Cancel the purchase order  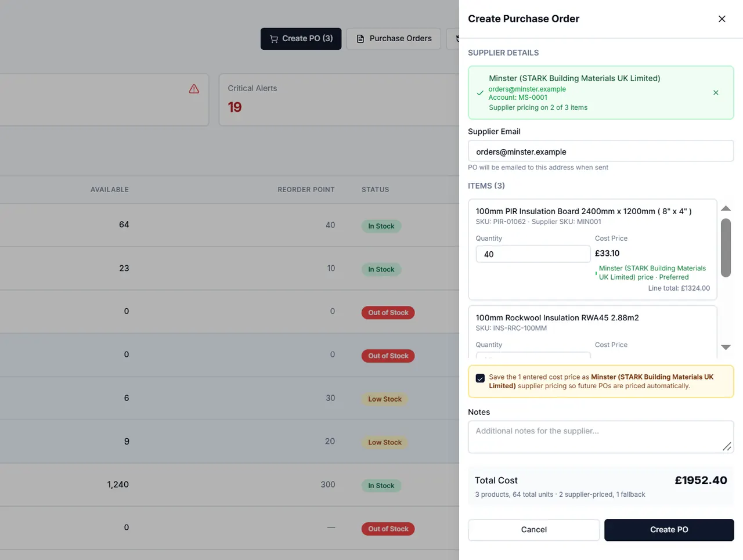[534, 530]
